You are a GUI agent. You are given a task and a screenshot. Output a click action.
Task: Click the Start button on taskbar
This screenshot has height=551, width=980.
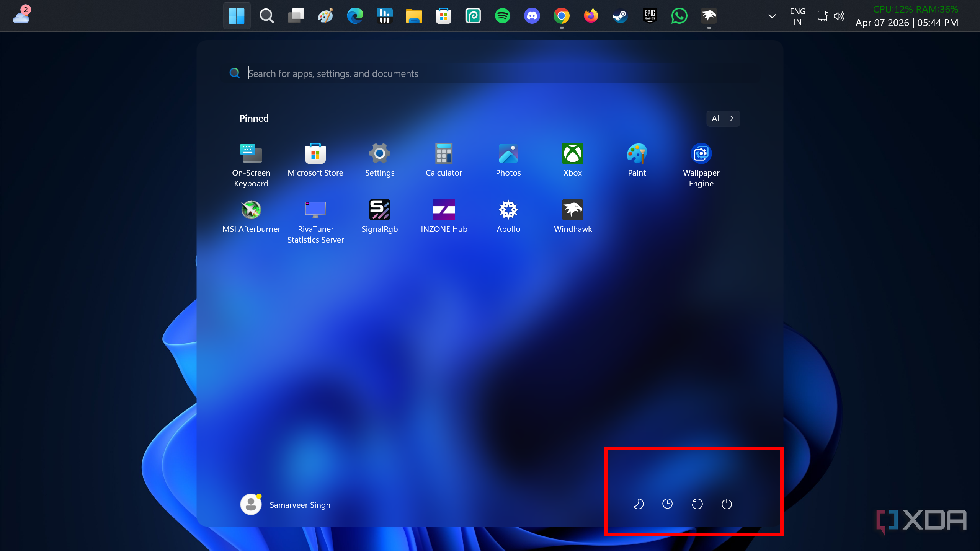coord(237,16)
